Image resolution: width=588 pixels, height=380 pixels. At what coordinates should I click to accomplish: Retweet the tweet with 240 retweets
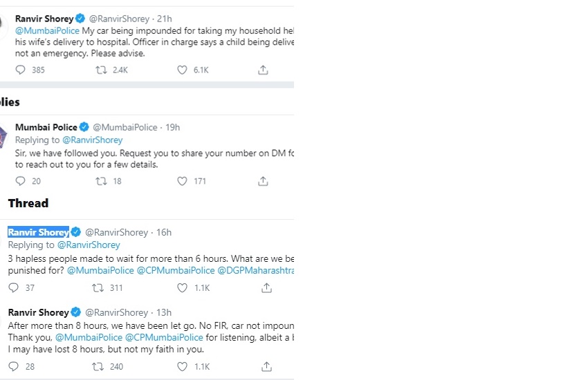(x=98, y=366)
